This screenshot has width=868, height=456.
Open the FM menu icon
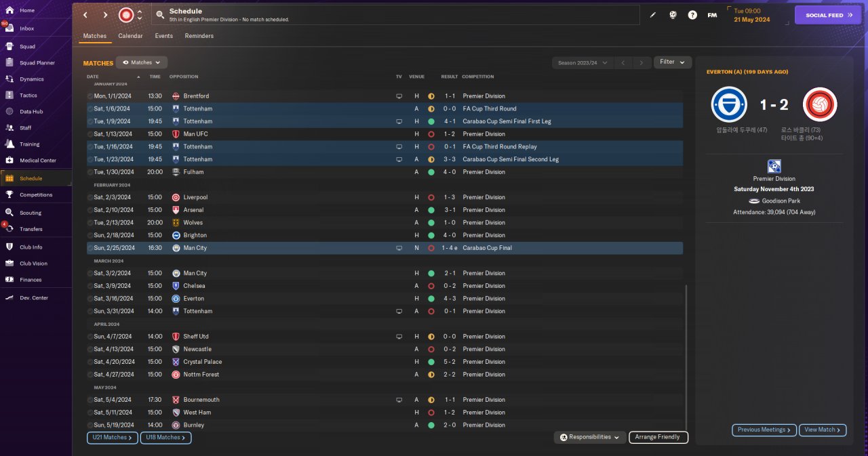(x=712, y=15)
